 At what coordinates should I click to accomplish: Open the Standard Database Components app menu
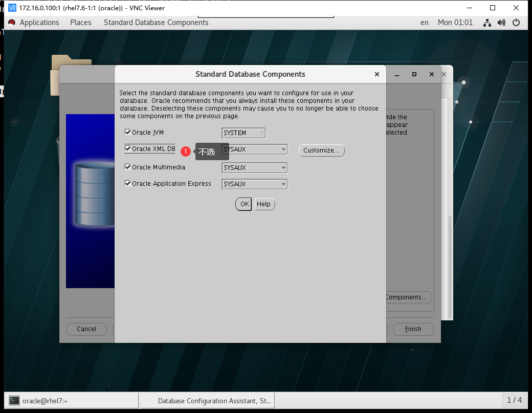click(156, 23)
